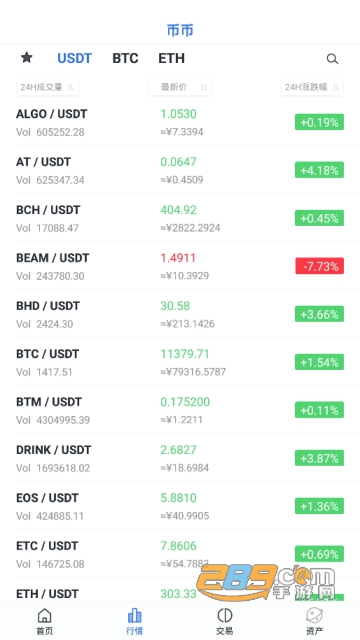
Task: Tap the +0.19% ALGO change badge
Action: (319, 122)
